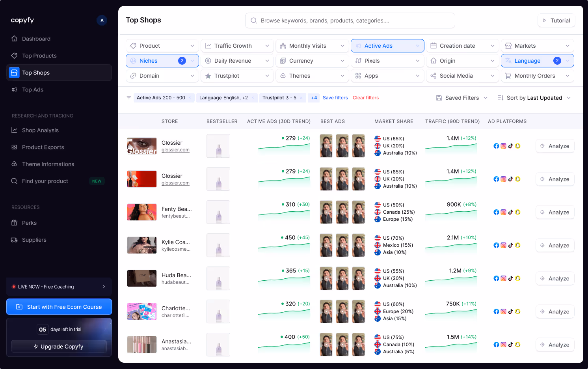
Task: Open LIVE NOW Free Coaching banner
Action: pos(59,287)
